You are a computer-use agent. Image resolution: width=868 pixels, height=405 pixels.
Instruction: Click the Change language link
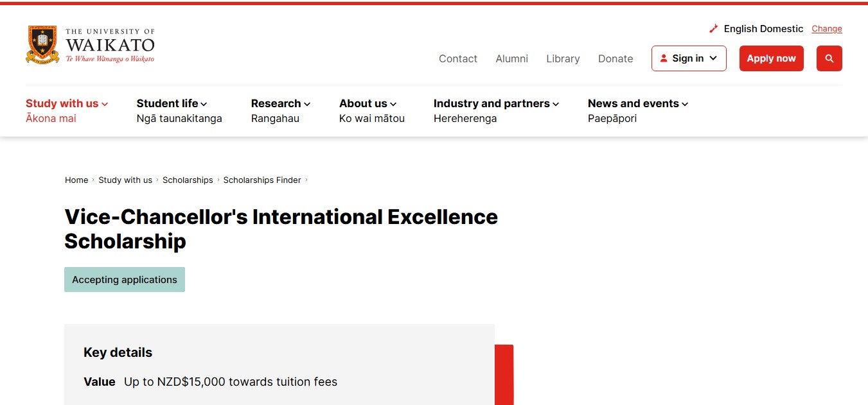[827, 29]
